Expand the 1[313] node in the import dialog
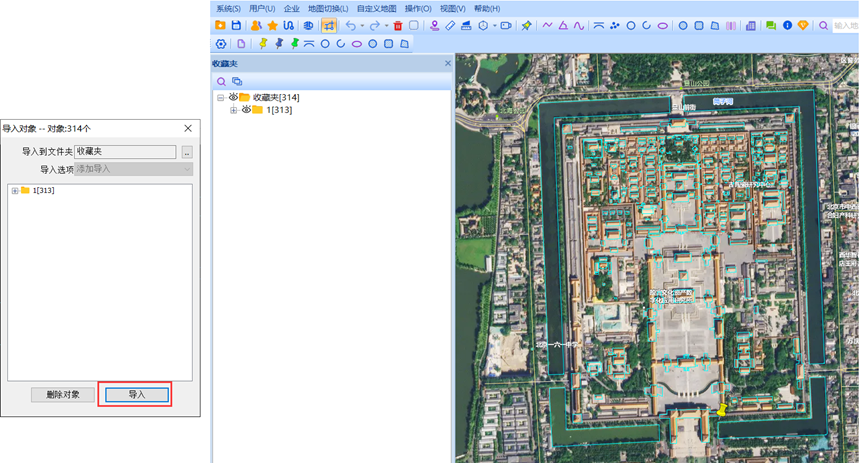 (15, 191)
